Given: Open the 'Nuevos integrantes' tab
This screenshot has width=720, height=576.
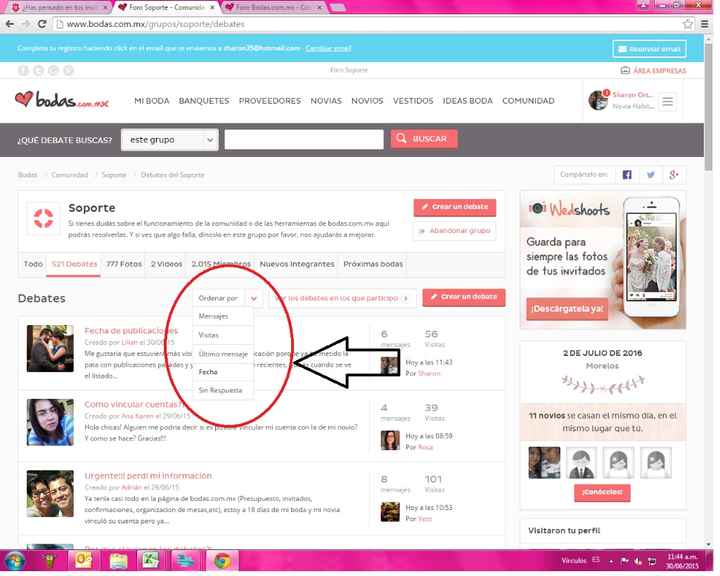Looking at the screenshot, I should point(297,264).
